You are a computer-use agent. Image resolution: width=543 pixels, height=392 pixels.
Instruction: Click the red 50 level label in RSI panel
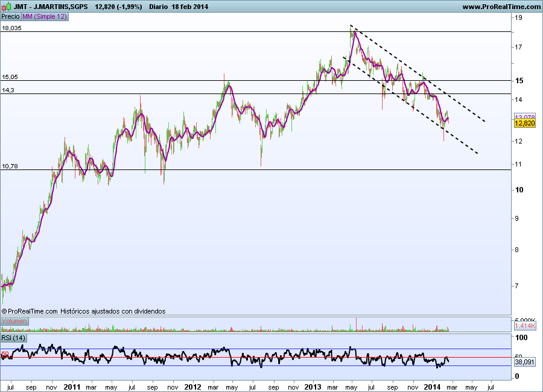(x=5, y=354)
